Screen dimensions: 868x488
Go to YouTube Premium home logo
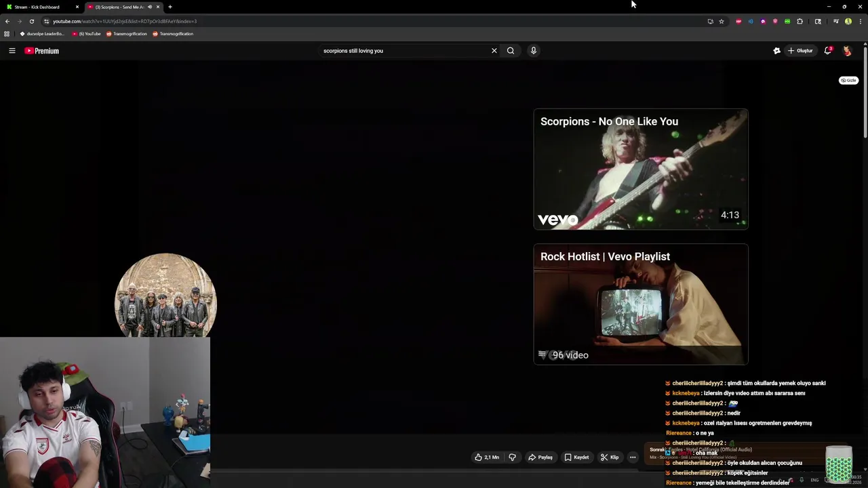(42, 51)
